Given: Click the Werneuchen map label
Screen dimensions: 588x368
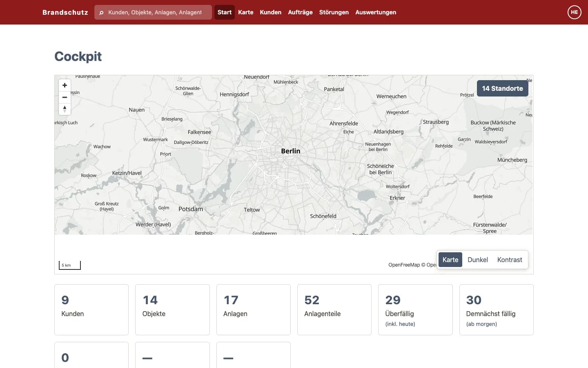Looking at the screenshot, I should point(391,96).
